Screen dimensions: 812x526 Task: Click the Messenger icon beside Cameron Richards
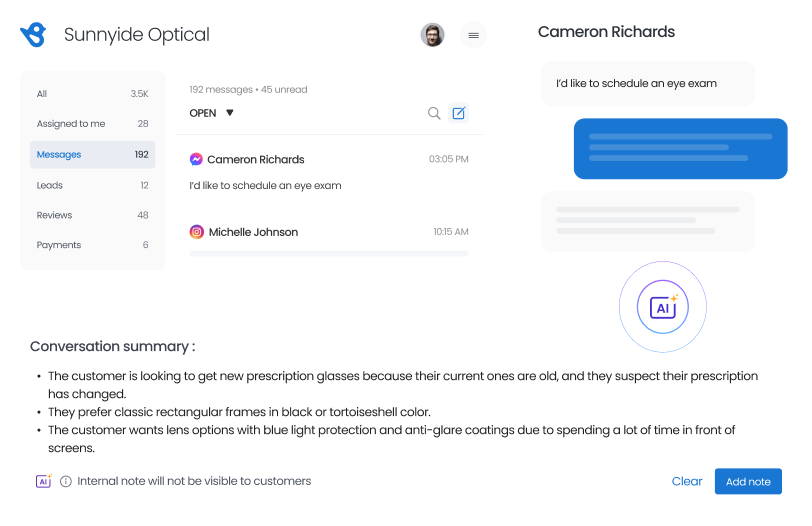[x=197, y=159]
